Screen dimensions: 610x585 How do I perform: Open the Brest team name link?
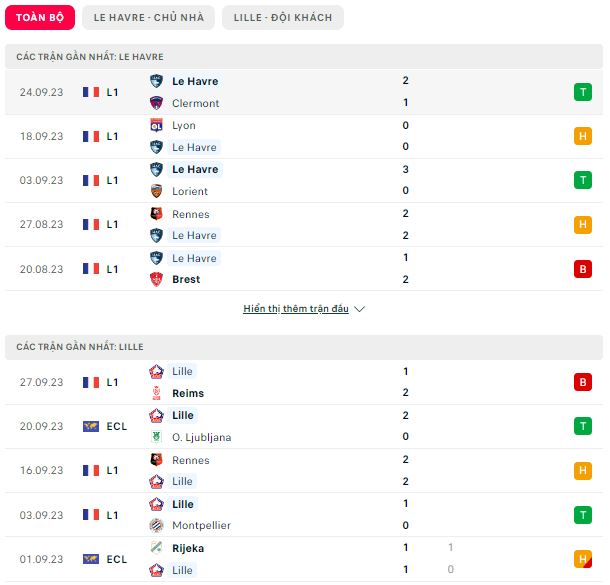click(186, 279)
